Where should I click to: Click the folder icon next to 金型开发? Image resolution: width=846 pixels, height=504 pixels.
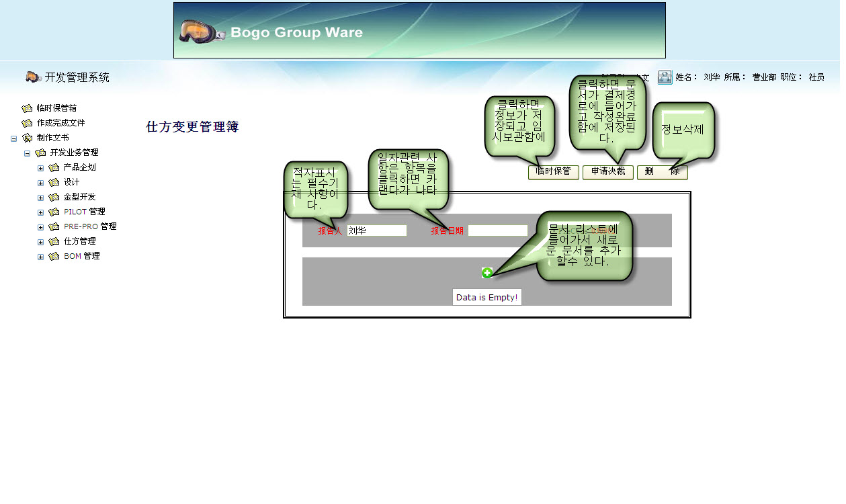[x=54, y=197]
